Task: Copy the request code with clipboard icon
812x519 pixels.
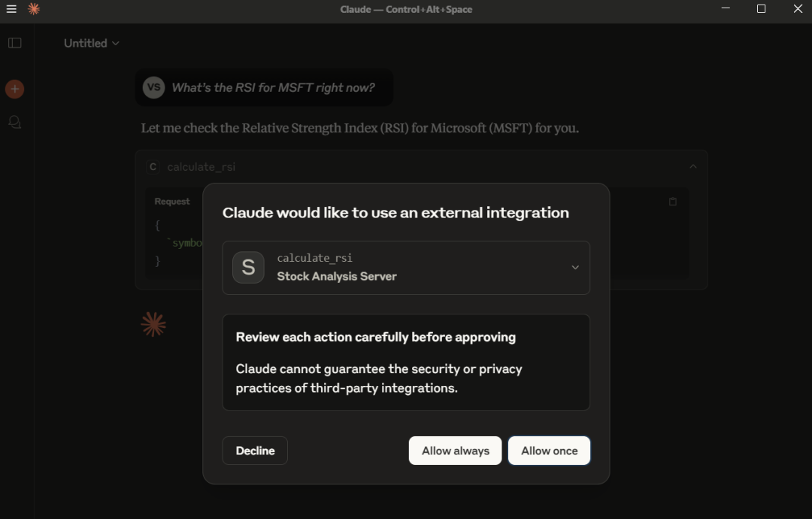Action: [x=673, y=202]
